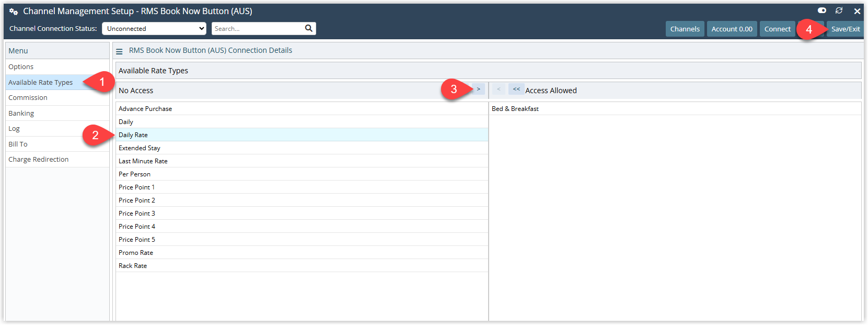Click the Channels button
Viewport: 868px width, 325px height.
[x=685, y=29]
